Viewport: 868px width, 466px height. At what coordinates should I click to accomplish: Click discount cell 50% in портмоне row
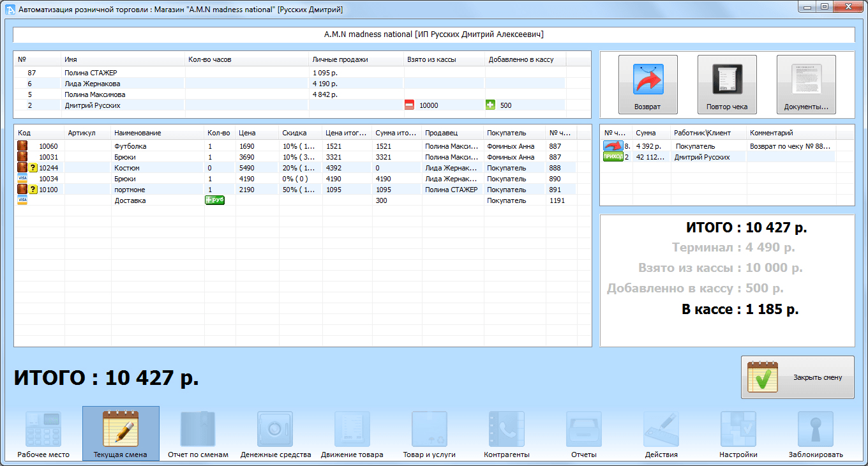[299, 190]
